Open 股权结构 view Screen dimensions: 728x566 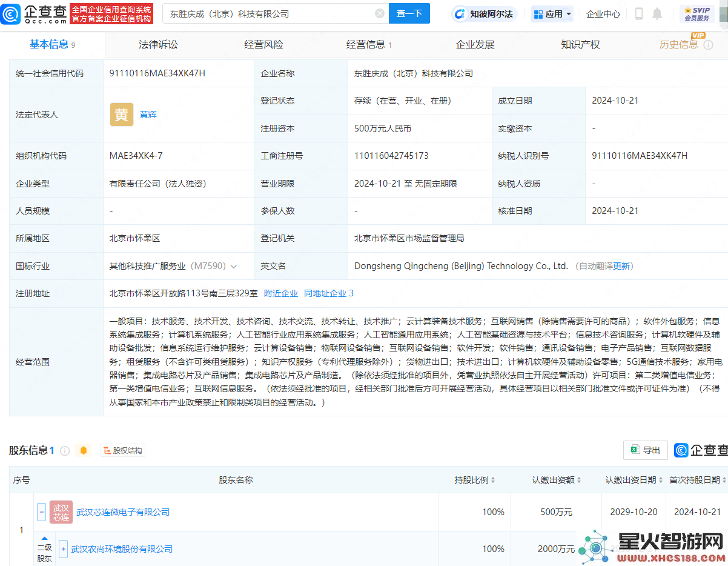[122, 451]
